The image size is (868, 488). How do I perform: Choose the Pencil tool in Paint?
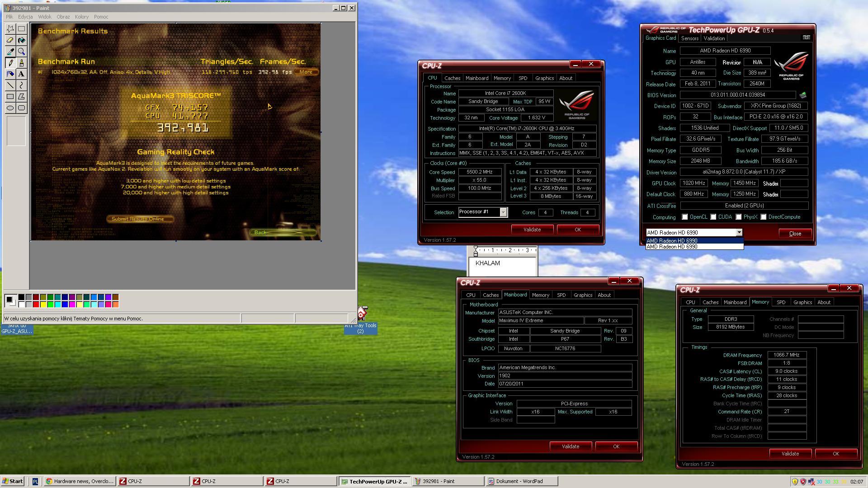tap(10, 63)
